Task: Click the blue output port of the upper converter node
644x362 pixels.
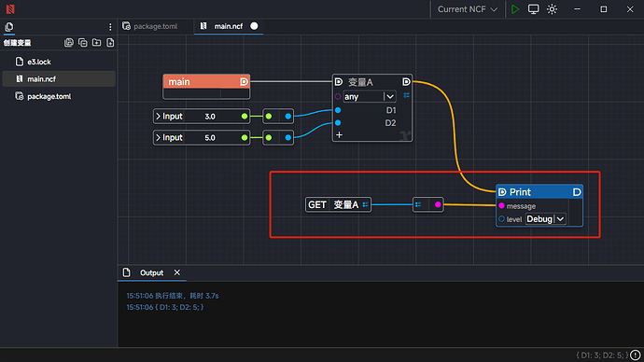Action: [x=287, y=116]
